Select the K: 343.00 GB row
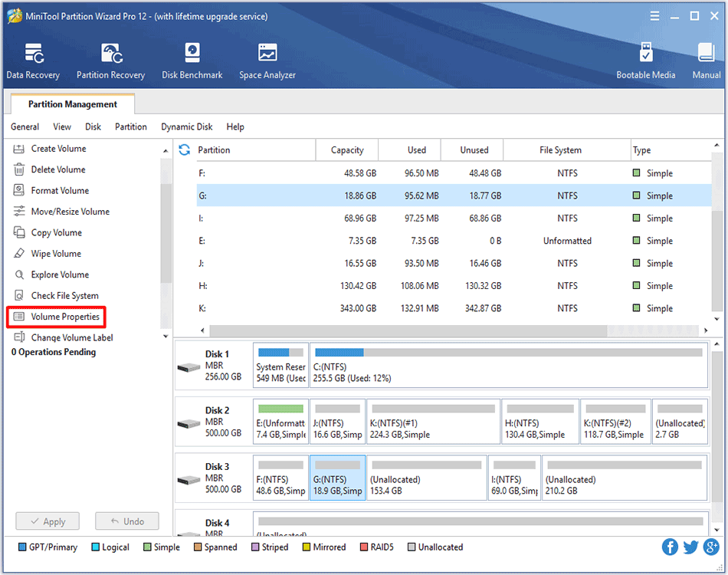This screenshot has height=575, width=728. point(454,308)
